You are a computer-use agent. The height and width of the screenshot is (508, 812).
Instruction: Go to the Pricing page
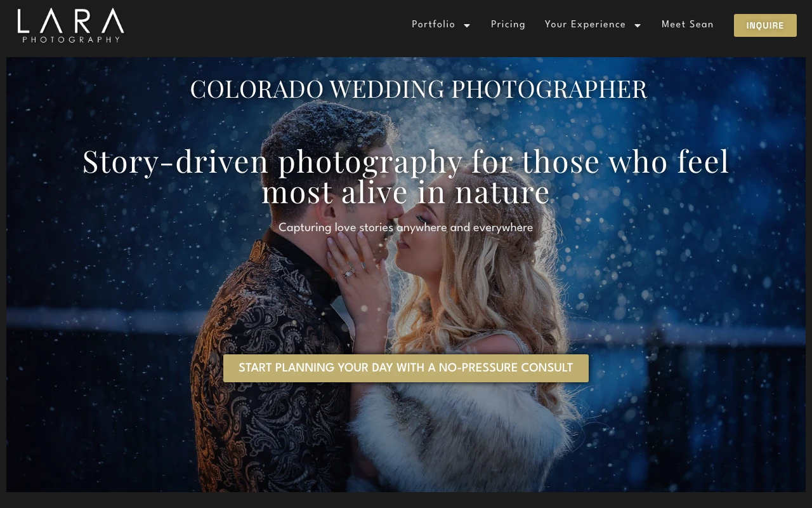508,25
